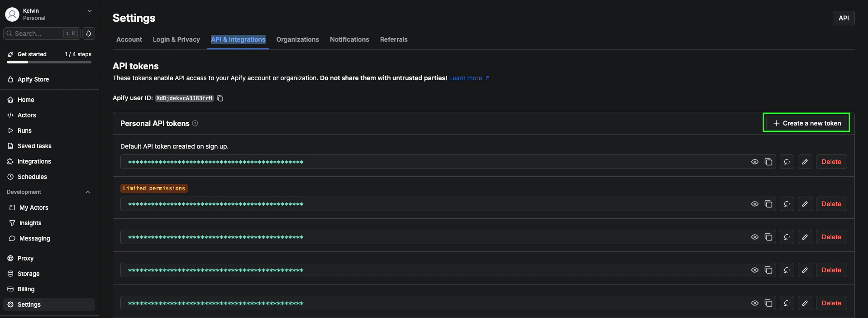Edit the third token in the list
This screenshot has width=868, height=318.
click(x=805, y=237)
